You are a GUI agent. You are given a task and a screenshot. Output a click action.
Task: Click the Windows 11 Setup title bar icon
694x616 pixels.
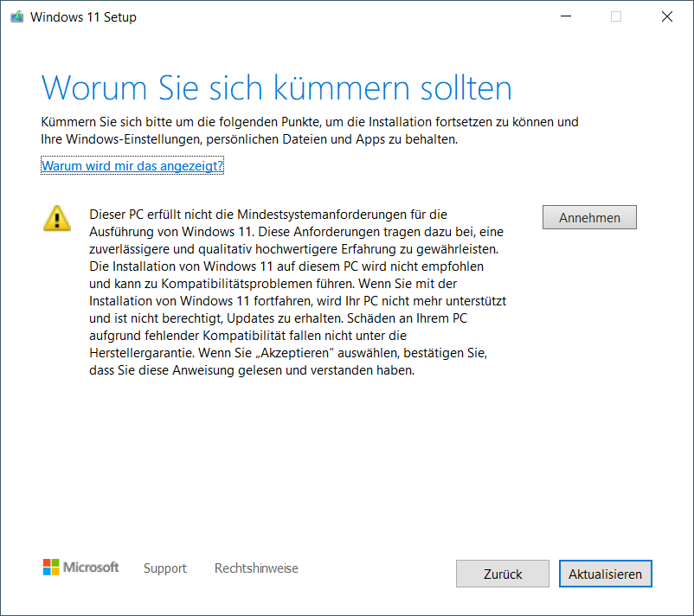coord(16,16)
